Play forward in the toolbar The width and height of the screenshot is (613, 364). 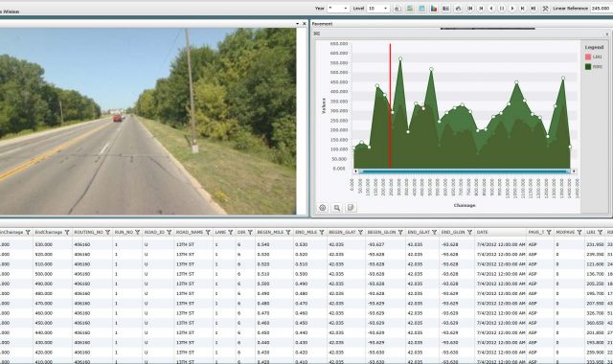512,9
